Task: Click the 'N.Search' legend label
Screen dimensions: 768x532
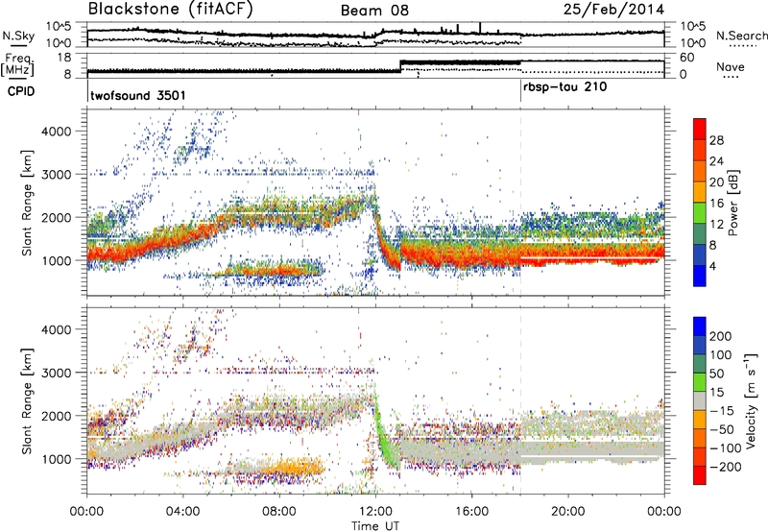Action: coord(742,36)
